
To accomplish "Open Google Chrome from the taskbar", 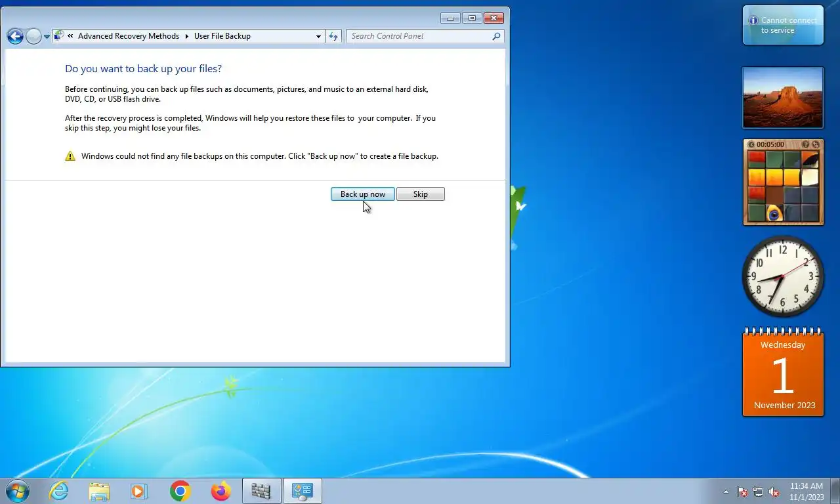I will click(180, 491).
